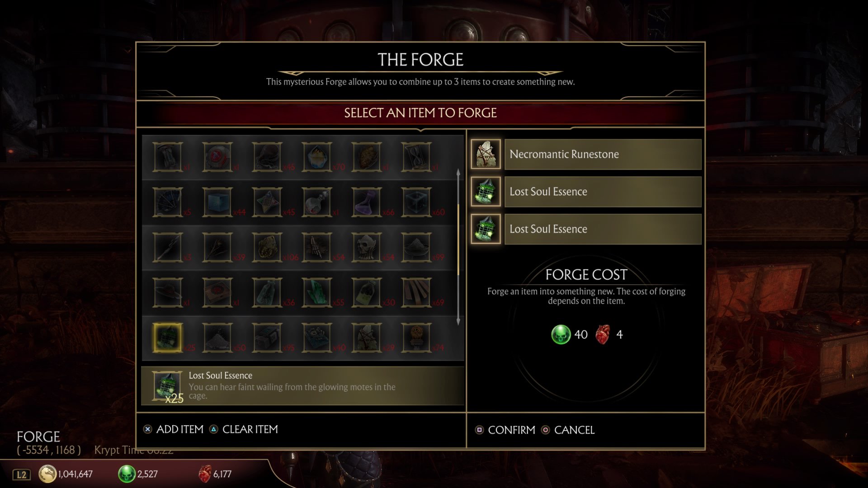Choose the purple potion flask item x66
The width and height of the screenshot is (868, 488).
click(x=367, y=202)
